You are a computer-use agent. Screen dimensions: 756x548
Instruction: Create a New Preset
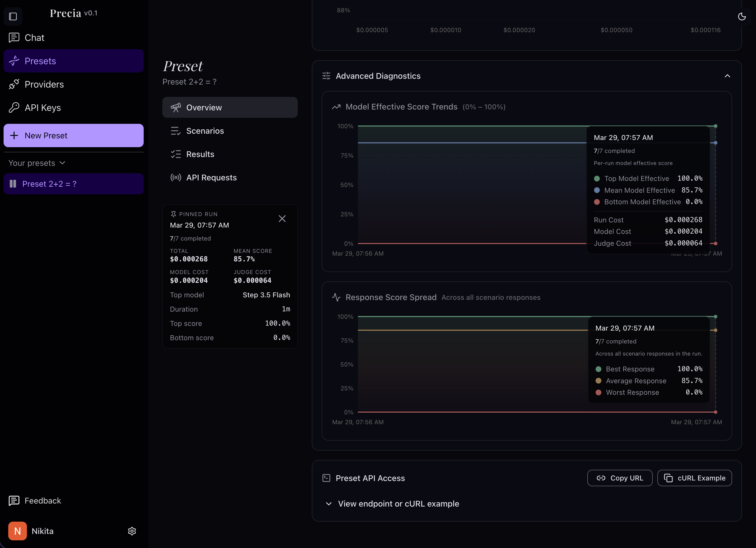[73, 136]
